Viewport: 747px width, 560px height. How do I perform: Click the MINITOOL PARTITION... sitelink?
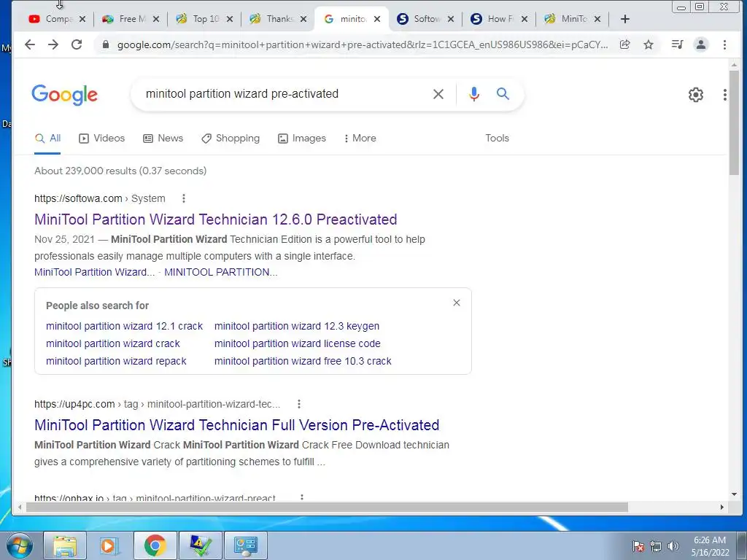click(220, 273)
